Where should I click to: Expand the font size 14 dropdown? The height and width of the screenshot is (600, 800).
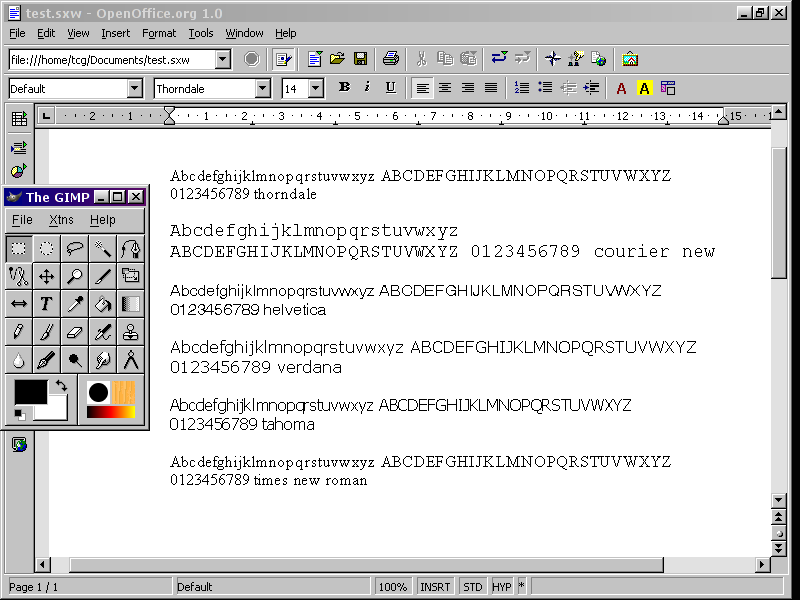[x=316, y=88]
